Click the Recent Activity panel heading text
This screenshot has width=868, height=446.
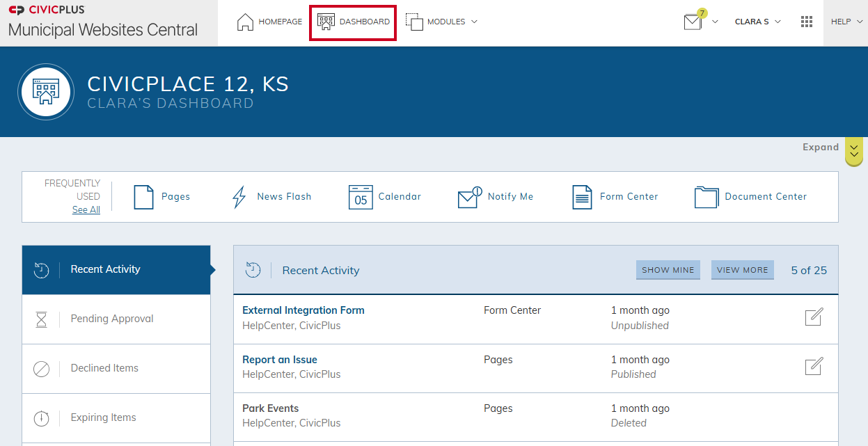click(321, 271)
